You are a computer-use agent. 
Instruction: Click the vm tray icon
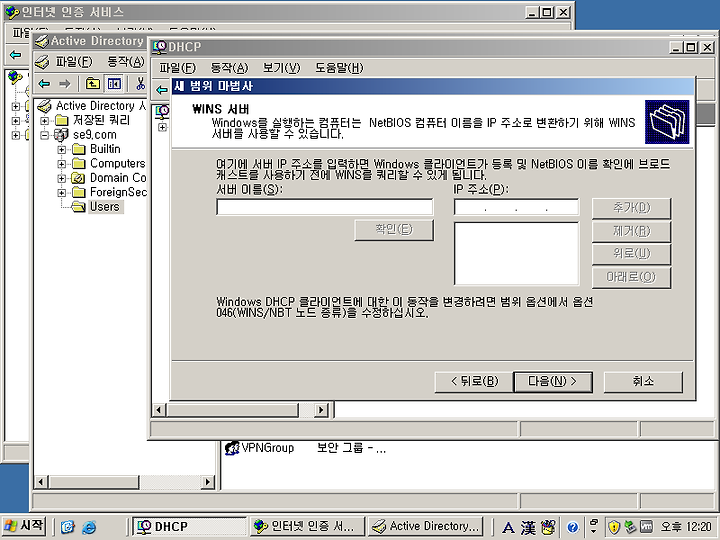[646, 527]
